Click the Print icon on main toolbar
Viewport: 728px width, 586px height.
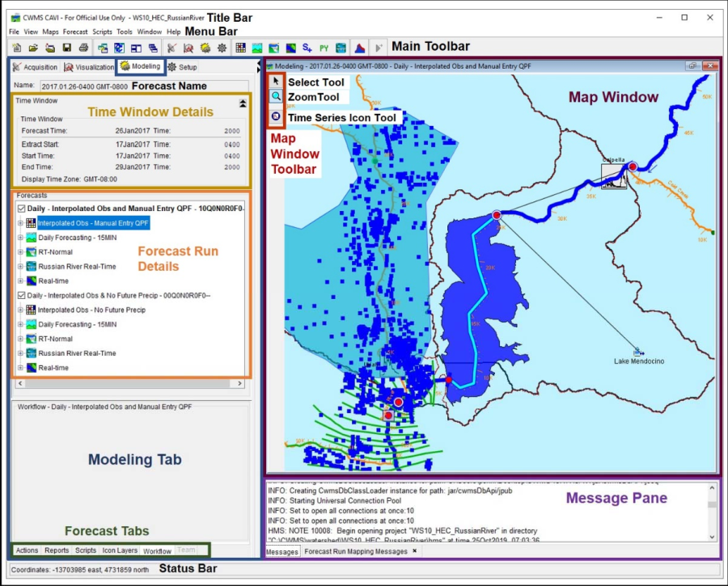84,46
